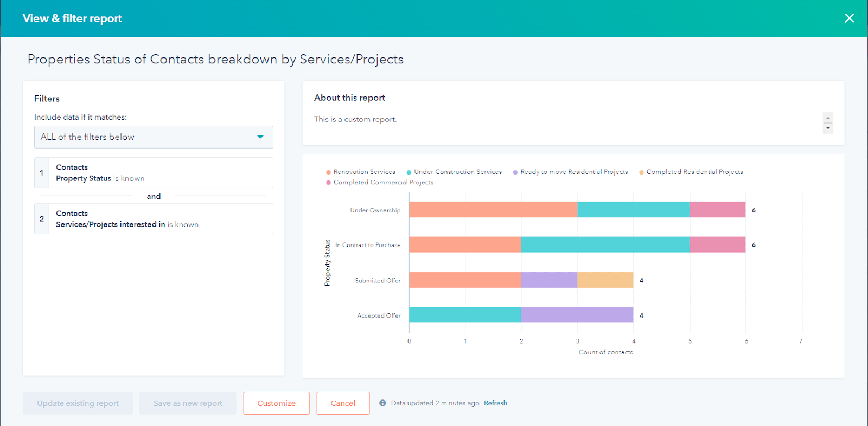The height and width of the screenshot is (426, 868).
Task: Refresh the report data
Action: [x=495, y=403]
